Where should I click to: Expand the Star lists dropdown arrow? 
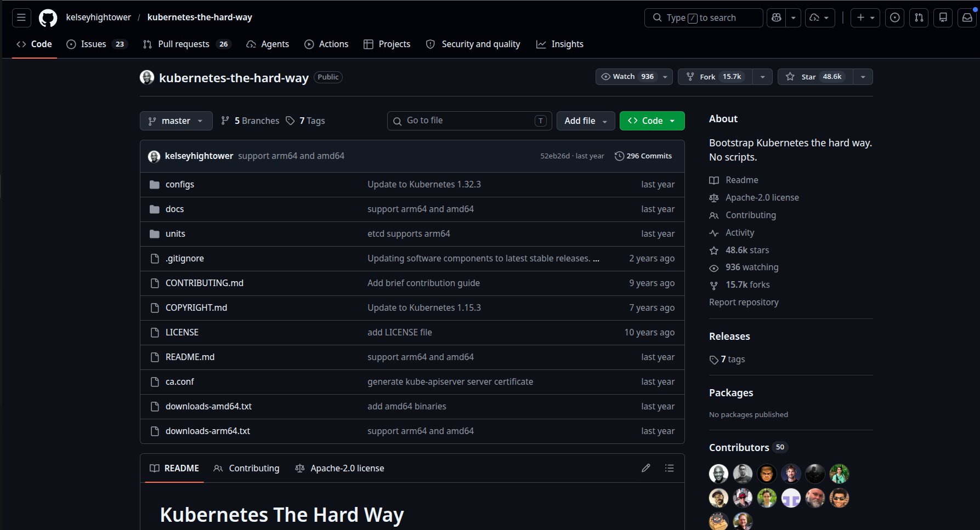pyautogui.click(x=863, y=77)
